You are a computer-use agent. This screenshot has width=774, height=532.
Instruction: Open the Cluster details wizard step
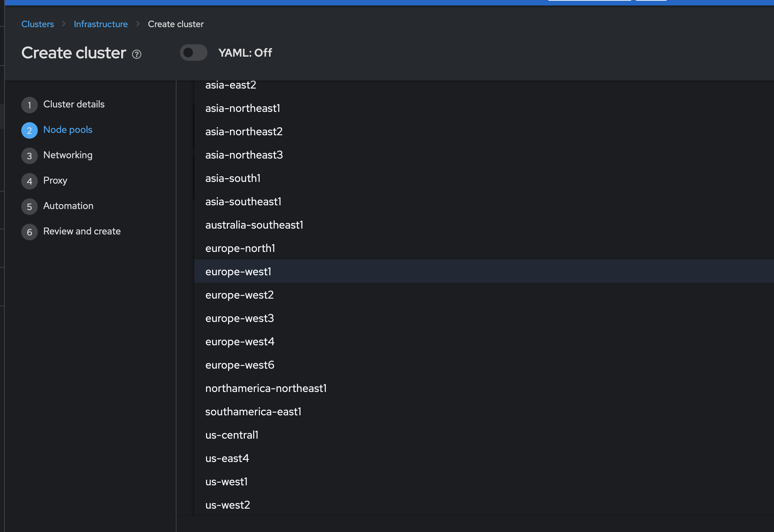[x=73, y=104]
